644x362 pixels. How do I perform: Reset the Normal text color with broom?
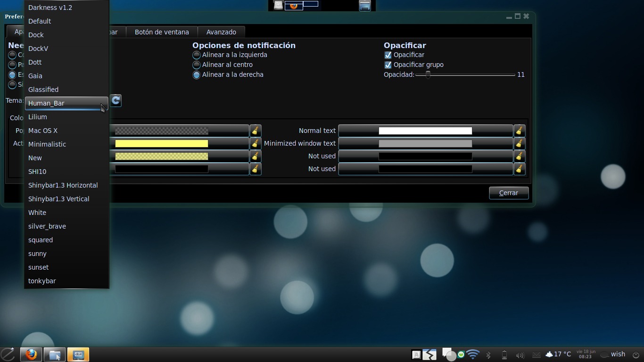click(519, 131)
